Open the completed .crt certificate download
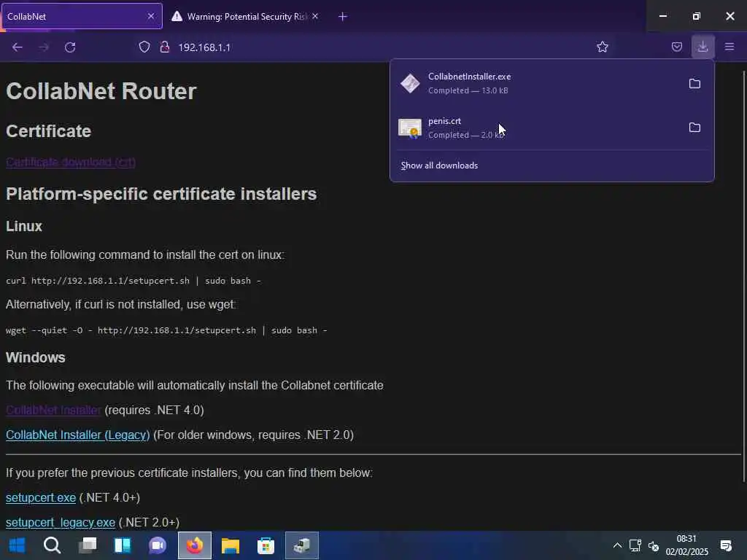 pyautogui.click(x=537, y=128)
